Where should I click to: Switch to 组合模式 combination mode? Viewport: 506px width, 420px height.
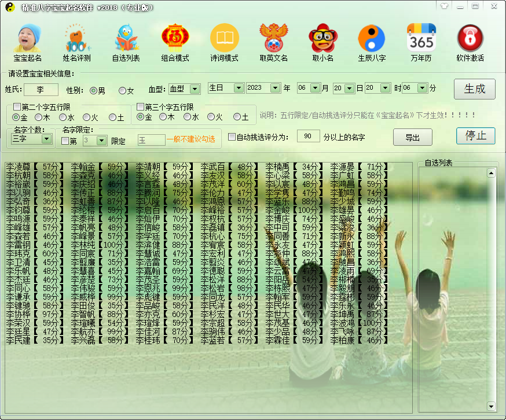tap(175, 40)
